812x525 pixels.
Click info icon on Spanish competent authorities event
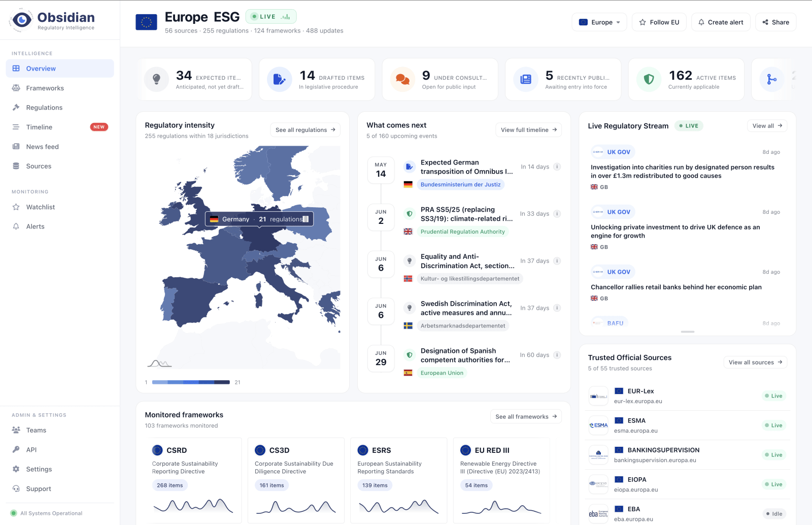click(x=557, y=355)
